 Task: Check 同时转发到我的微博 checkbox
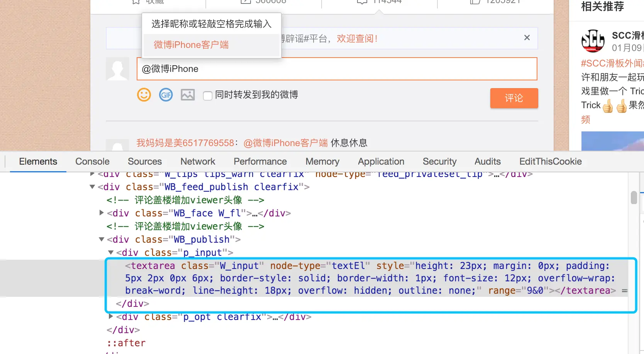(208, 95)
